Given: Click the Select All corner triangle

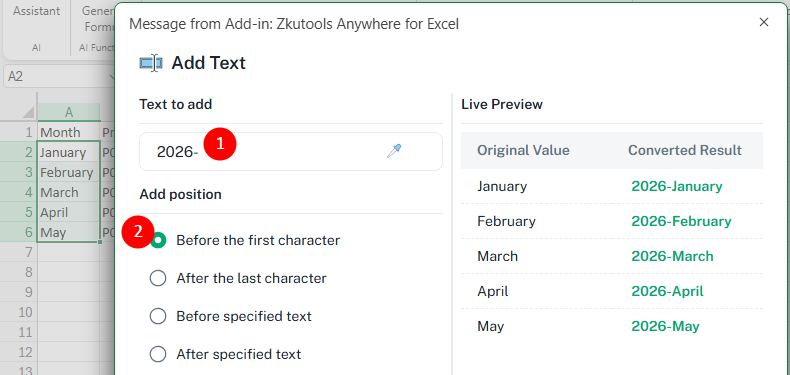Looking at the screenshot, I should [28, 112].
